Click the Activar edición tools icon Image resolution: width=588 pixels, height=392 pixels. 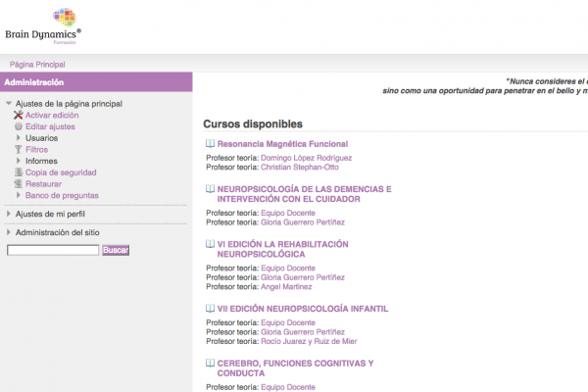[x=18, y=116]
